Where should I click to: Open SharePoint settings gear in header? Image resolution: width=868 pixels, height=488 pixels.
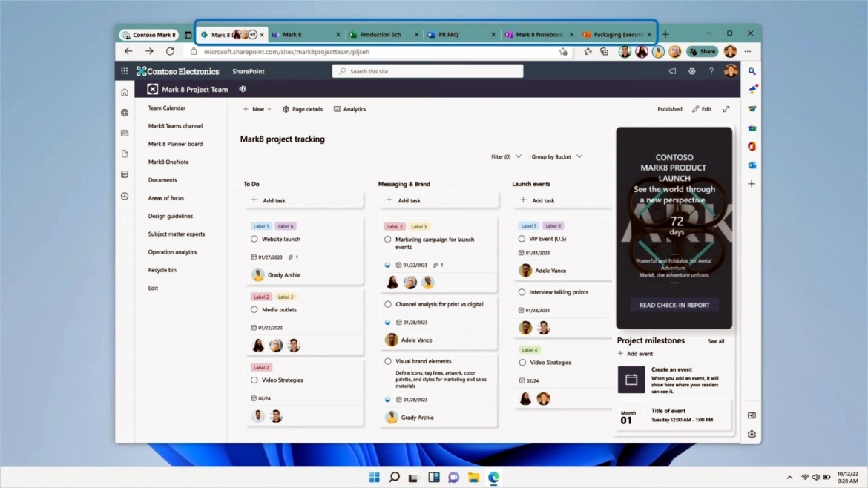coord(692,71)
